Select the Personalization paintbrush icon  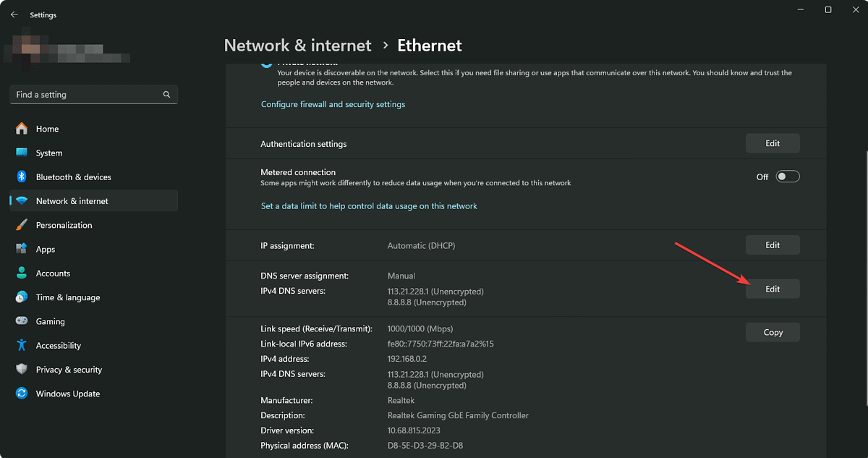point(22,225)
